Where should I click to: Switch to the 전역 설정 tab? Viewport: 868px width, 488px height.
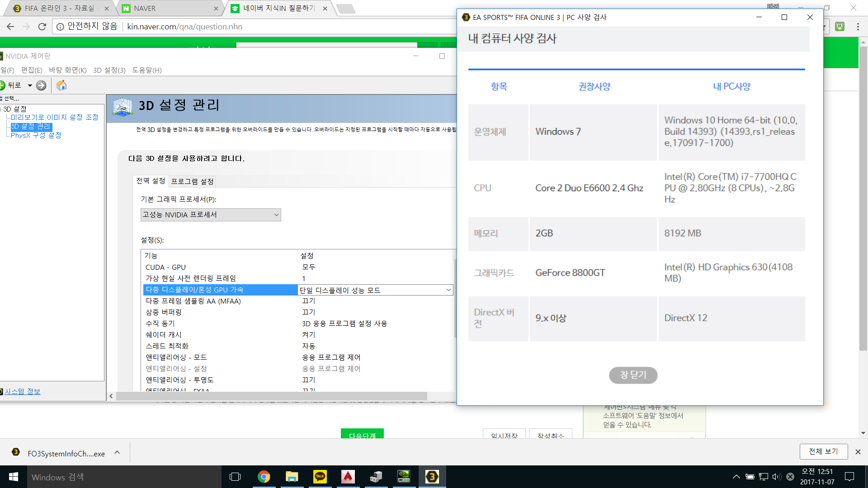(x=151, y=181)
